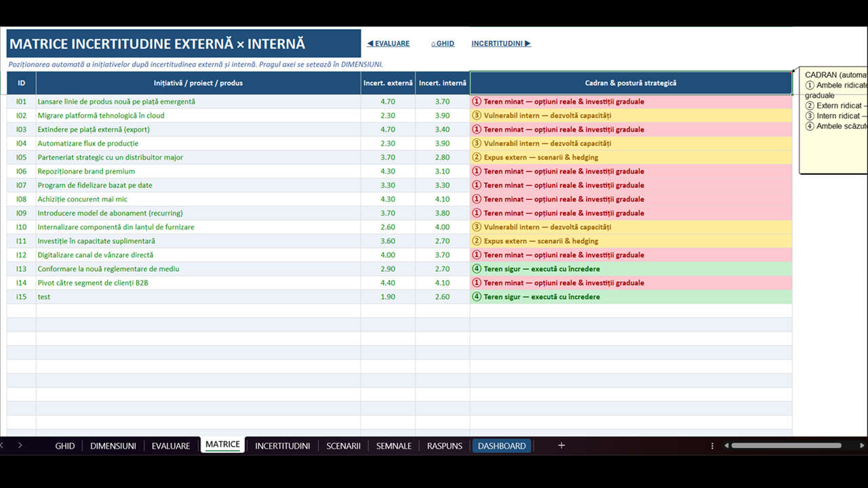Click the initiative cell 'test'
The image size is (868, 488).
tap(199, 297)
